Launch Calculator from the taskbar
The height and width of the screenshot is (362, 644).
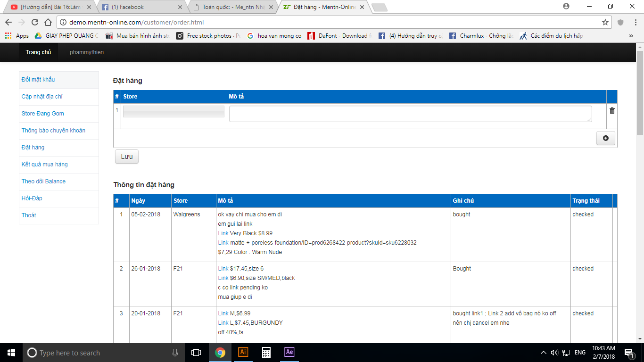click(x=266, y=352)
